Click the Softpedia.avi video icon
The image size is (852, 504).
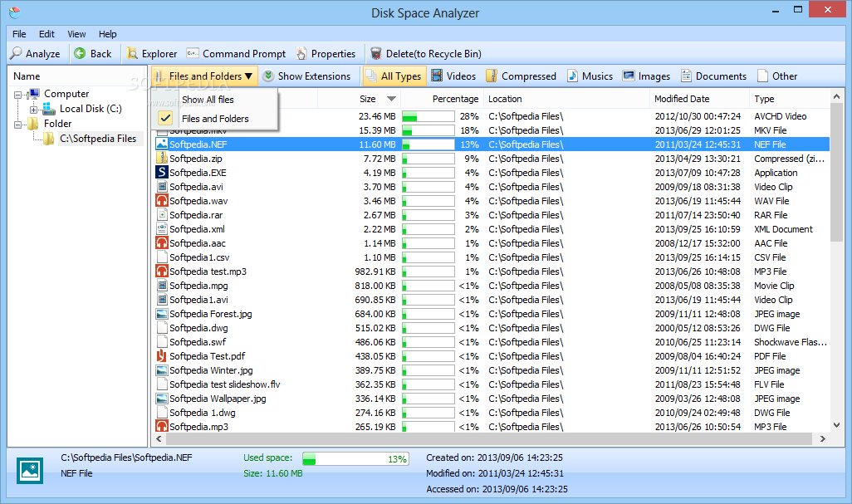161,186
